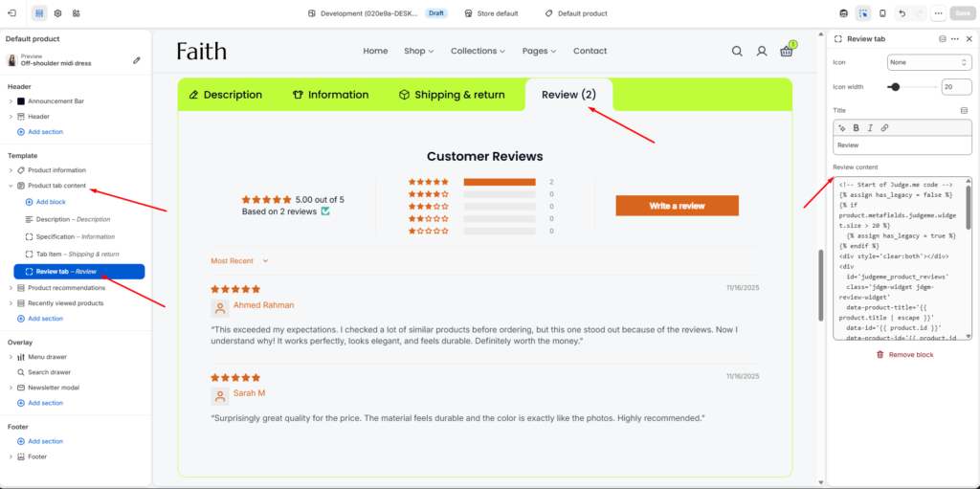The height and width of the screenshot is (489, 980).
Task: Click the undo arrow icon
Action: (902, 13)
